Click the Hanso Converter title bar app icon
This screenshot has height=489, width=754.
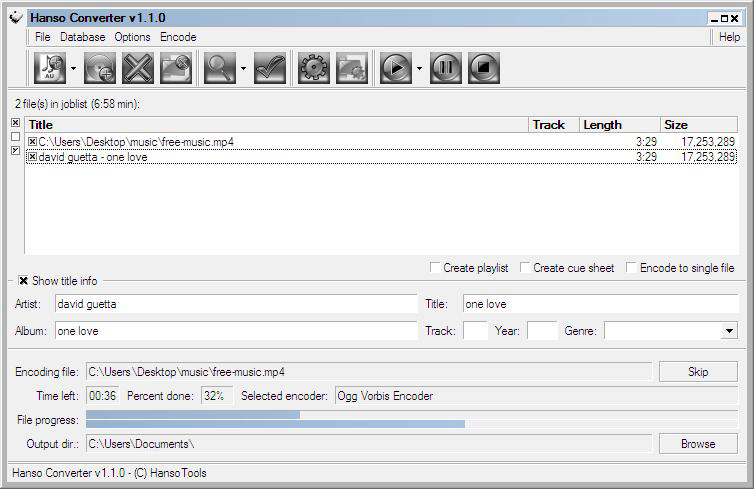pyautogui.click(x=16, y=18)
